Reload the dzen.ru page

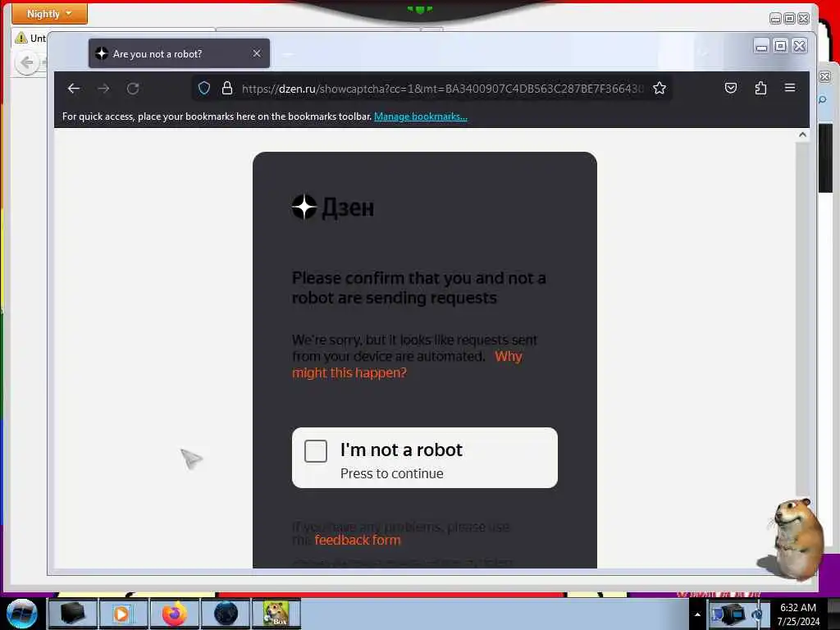click(x=133, y=89)
